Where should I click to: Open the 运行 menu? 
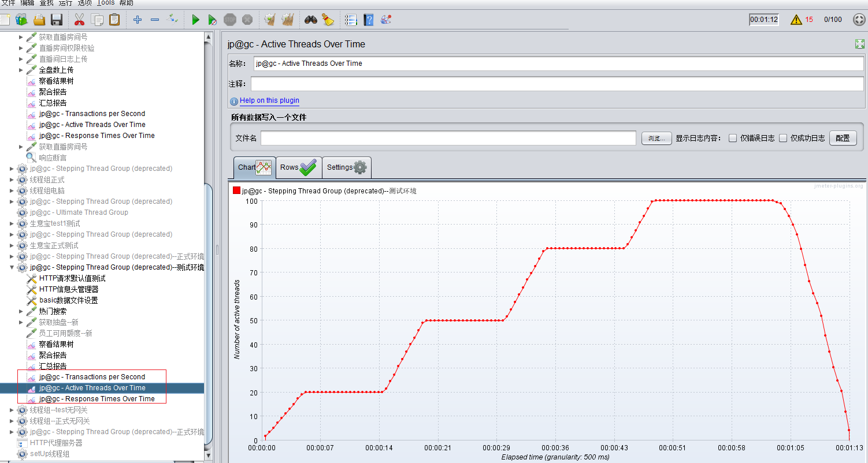coord(65,3)
